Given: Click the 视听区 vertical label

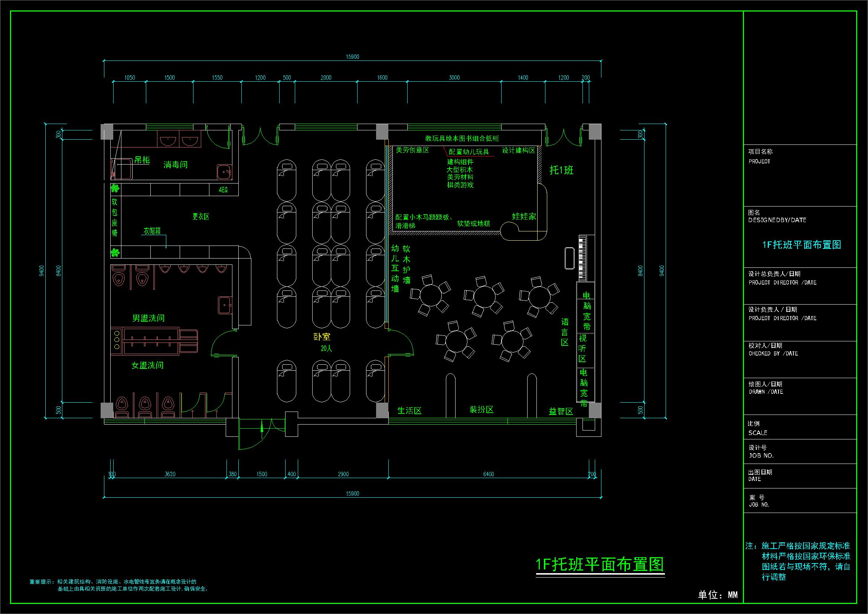Looking at the screenshot, I should pos(582,348).
